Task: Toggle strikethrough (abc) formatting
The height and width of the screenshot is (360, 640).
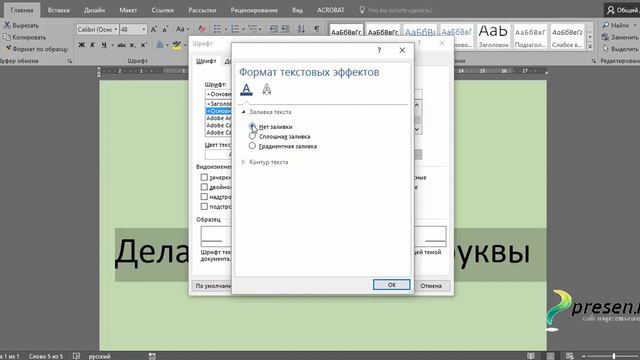Action: pos(122,45)
